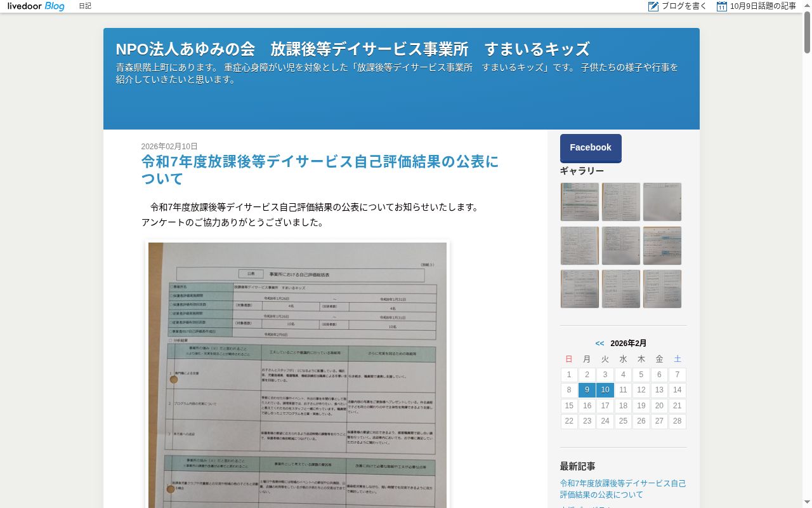
Task: Click the post date 2026年02月10日
Action: coord(169,146)
